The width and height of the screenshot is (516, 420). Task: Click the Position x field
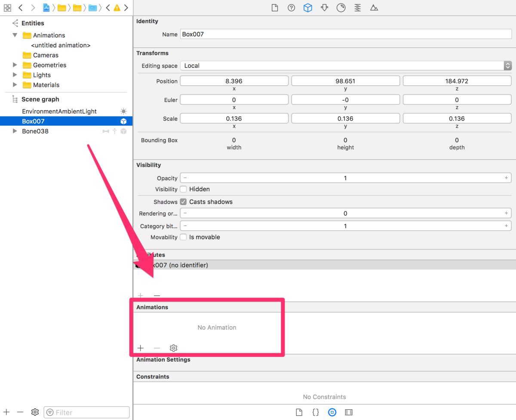click(234, 81)
